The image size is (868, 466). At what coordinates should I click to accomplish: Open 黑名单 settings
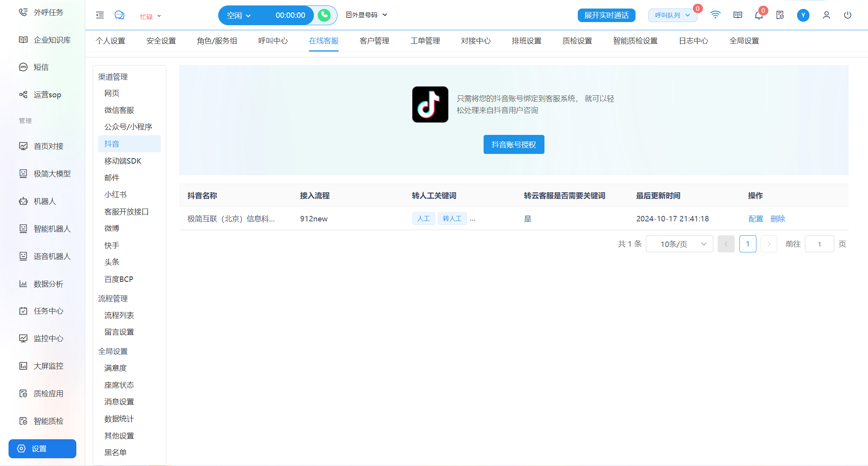click(115, 452)
